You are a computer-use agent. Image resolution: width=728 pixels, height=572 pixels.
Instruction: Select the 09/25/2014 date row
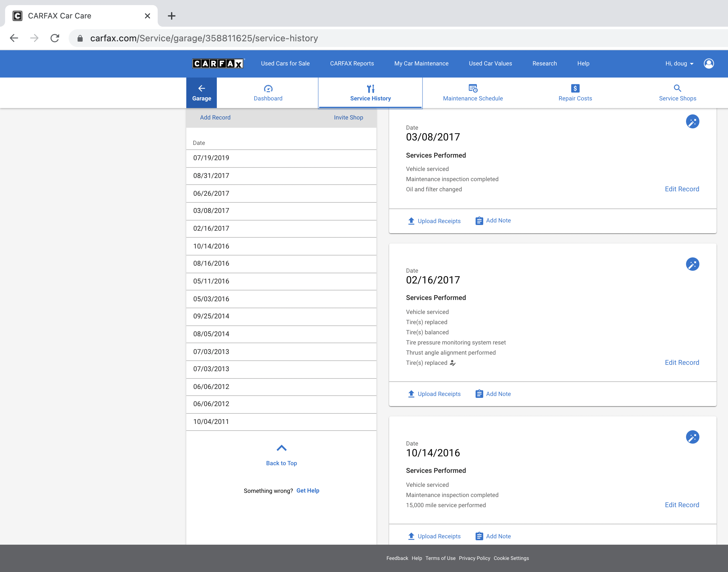tap(281, 317)
